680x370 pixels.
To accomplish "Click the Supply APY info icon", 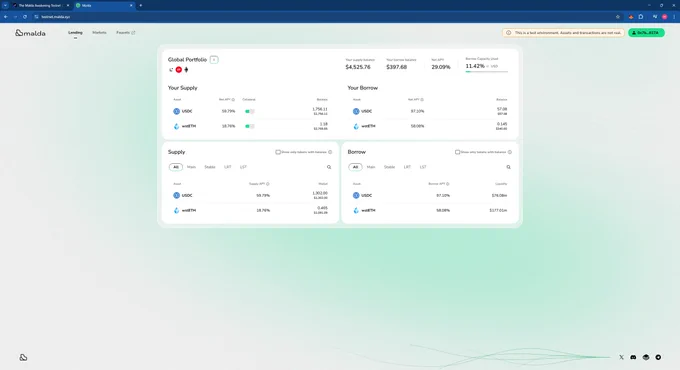I will click(x=268, y=184).
